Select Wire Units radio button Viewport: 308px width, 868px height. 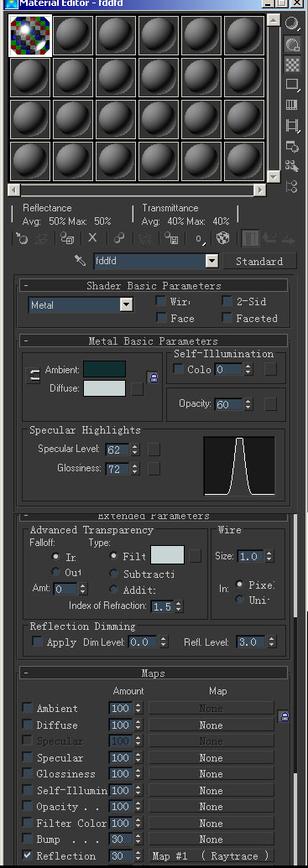tap(239, 600)
